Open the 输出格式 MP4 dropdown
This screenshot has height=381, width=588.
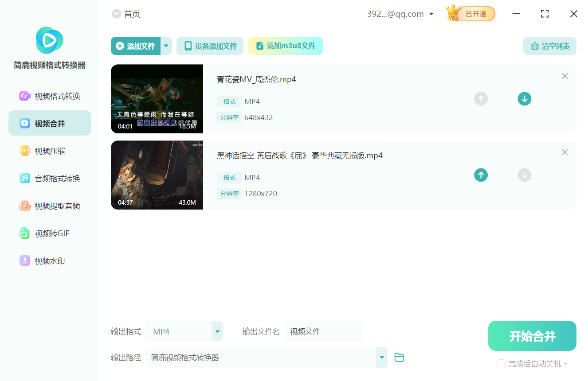217,331
